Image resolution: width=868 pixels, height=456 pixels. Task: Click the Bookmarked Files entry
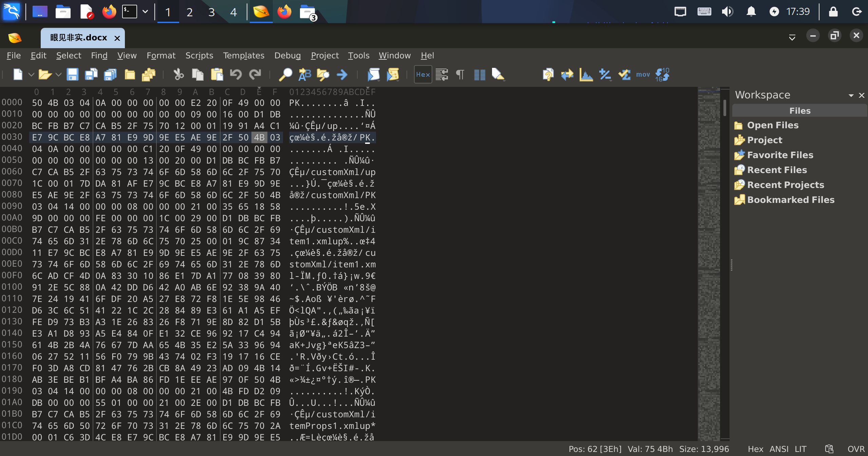pyautogui.click(x=790, y=199)
